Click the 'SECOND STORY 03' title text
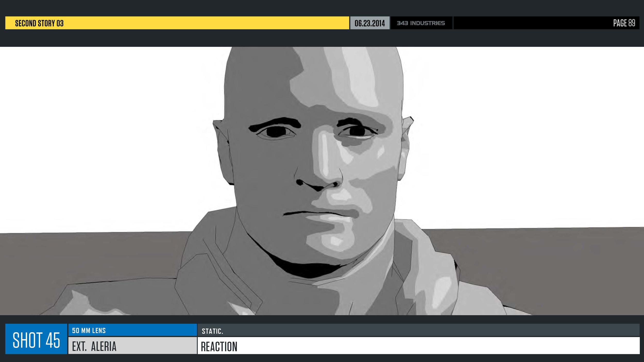Image resolution: width=644 pixels, height=362 pixels. 39,23
